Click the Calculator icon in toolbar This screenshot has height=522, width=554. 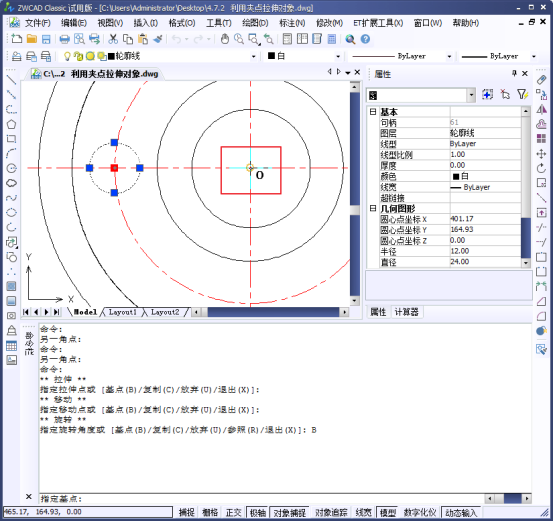pyautogui.click(x=331, y=39)
